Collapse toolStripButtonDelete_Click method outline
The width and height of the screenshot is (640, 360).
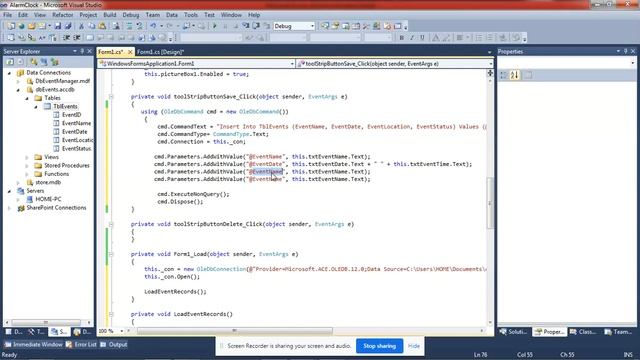click(x=111, y=224)
